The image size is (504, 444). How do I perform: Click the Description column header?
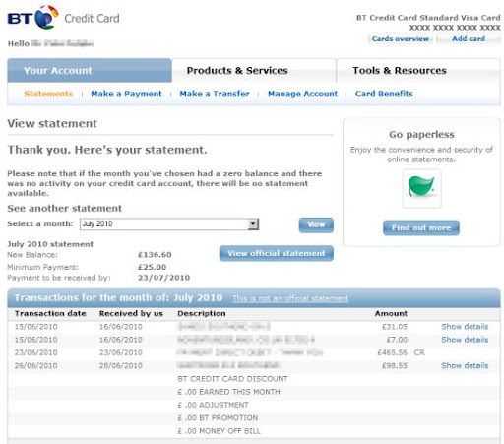click(x=202, y=313)
